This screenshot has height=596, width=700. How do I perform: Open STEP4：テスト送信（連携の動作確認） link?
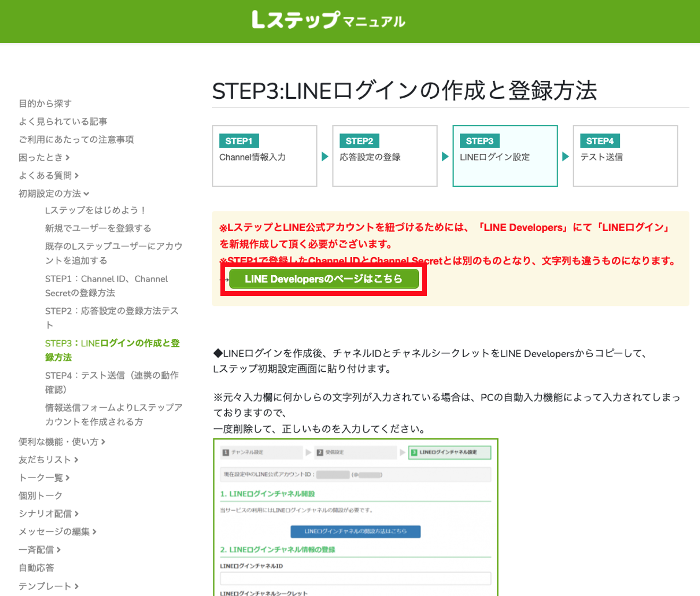[112, 382]
